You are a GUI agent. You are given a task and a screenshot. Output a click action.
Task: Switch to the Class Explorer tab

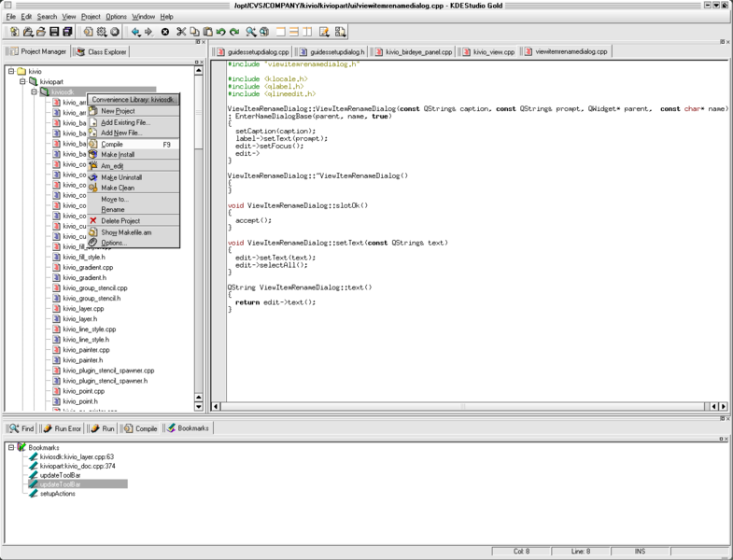(x=102, y=51)
